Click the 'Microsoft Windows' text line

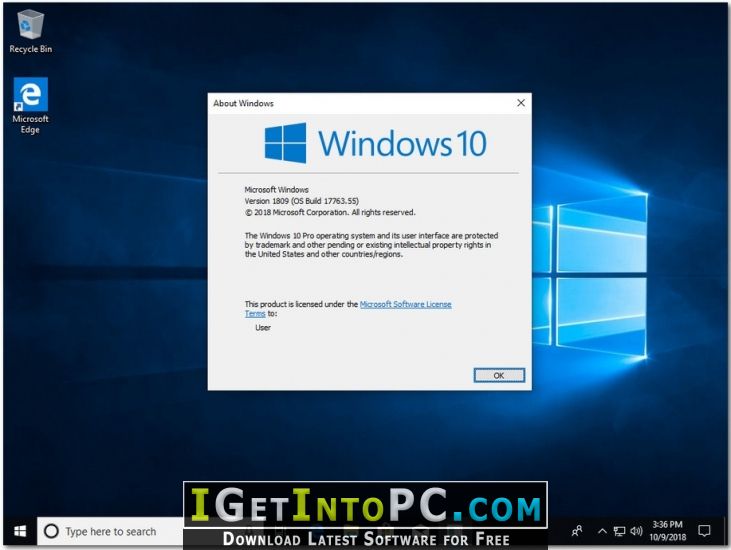pyautogui.click(x=276, y=190)
